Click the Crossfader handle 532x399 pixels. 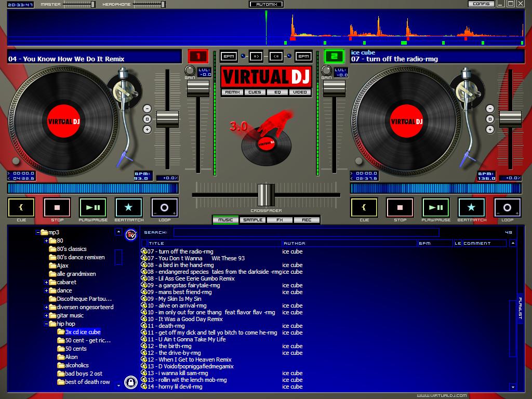[267, 195]
